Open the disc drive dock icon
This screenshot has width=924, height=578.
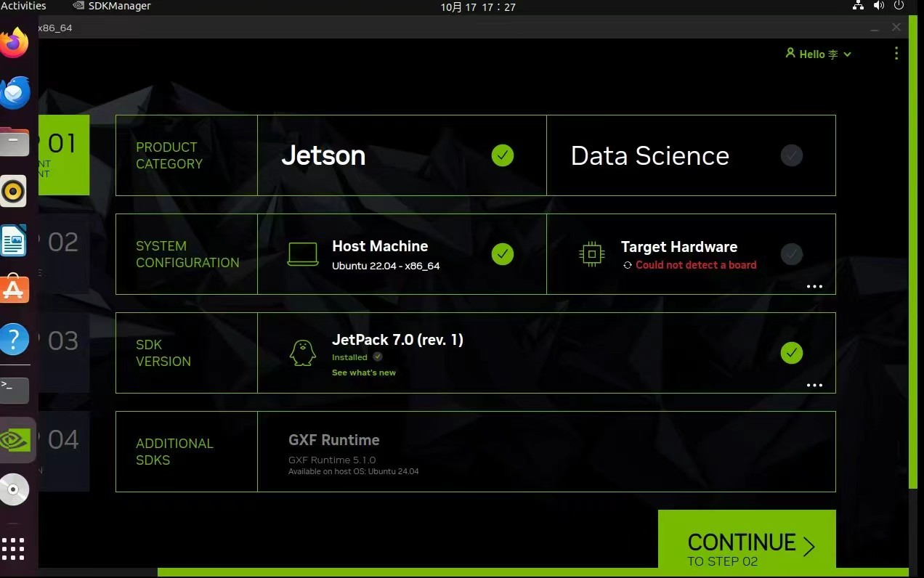click(14, 489)
